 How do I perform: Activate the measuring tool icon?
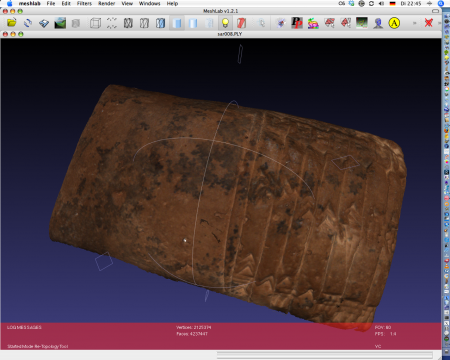[281, 23]
